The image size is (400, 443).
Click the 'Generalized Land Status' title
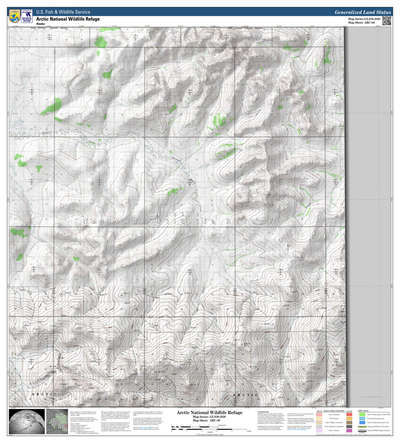pos(362,12)
